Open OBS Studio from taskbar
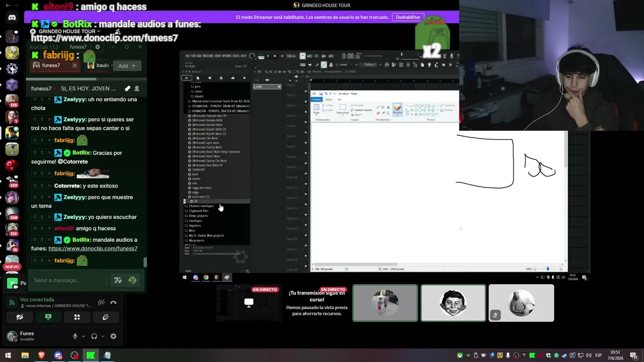Image resolution: width=644 pixels, height=362 pixels. pos(74,355)
